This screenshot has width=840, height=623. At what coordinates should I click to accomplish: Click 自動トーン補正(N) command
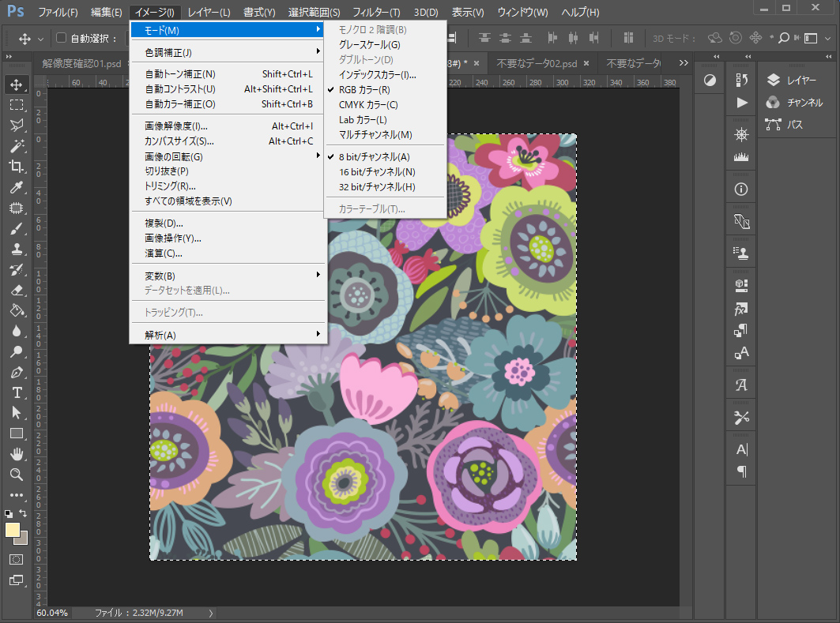pos(228,74)
